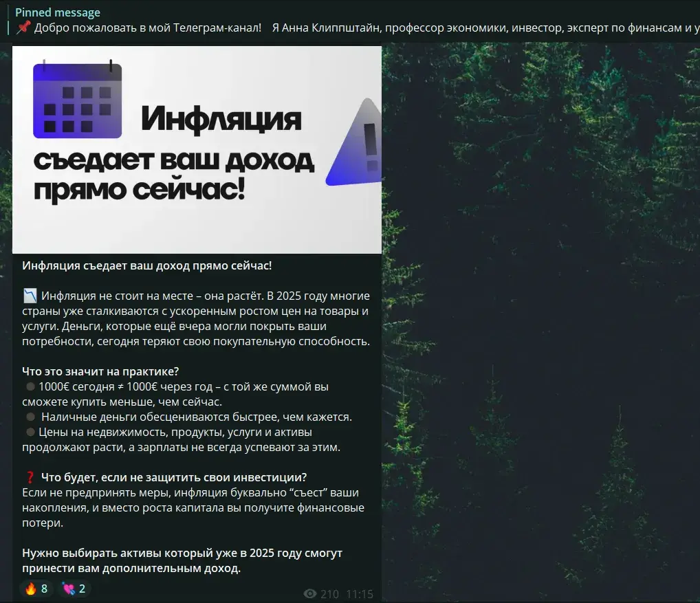Click the chart emoji before 'Инфляция не стоит'
700x603 pixels.
pos(30,296)
